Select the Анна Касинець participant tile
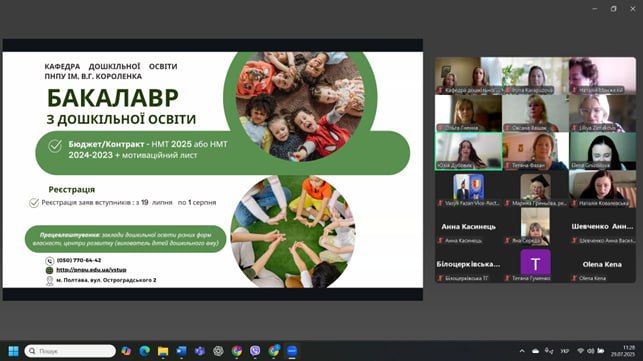The image size is (643, 361). tap(468, 227)
